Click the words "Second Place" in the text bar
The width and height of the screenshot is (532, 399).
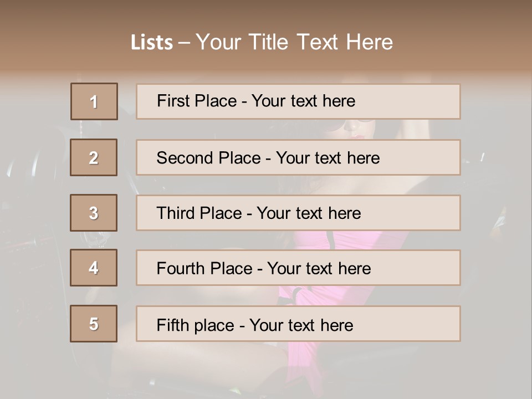click(x=208, y=158)
